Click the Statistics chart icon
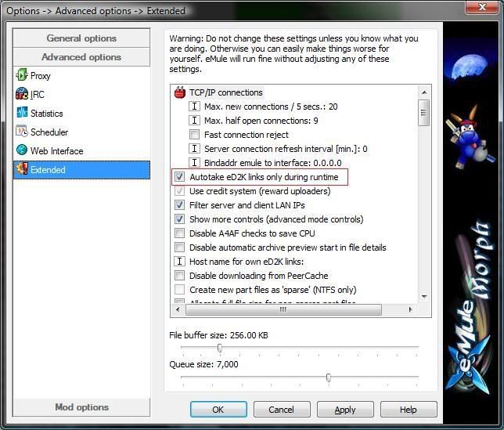Image resolution: width=504 pixels, height=430 pixels. click(22, 113)
